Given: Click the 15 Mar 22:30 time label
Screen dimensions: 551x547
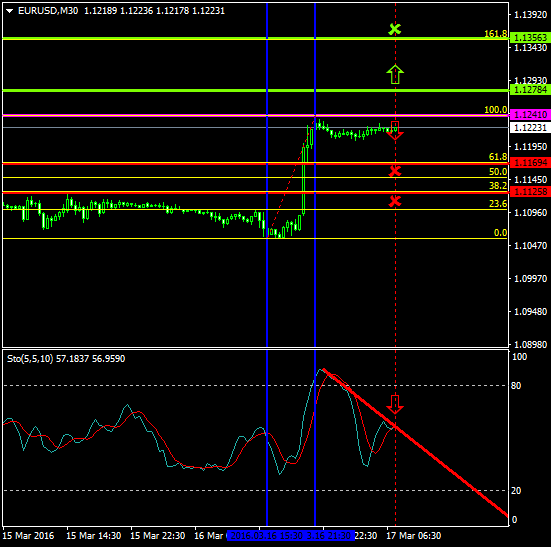Looking at the screenshot, I should point(158,536).
